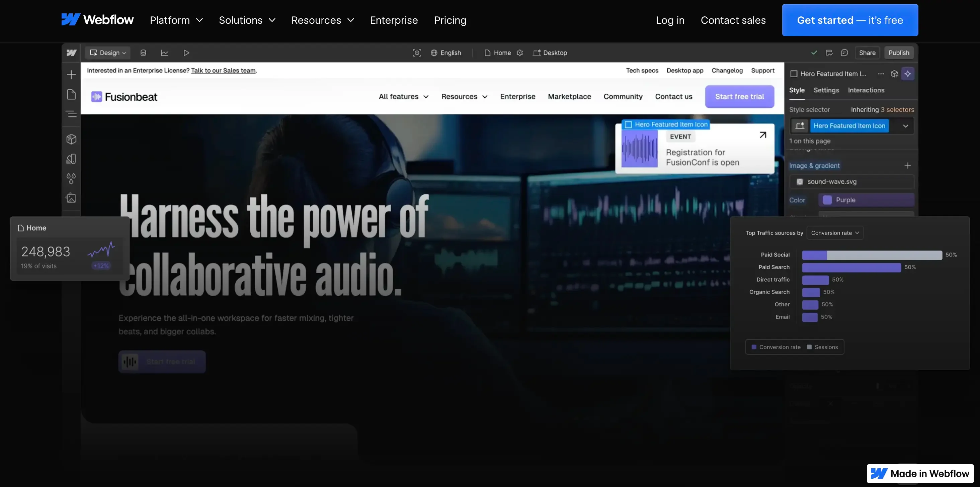Click the Publish button

899,53
